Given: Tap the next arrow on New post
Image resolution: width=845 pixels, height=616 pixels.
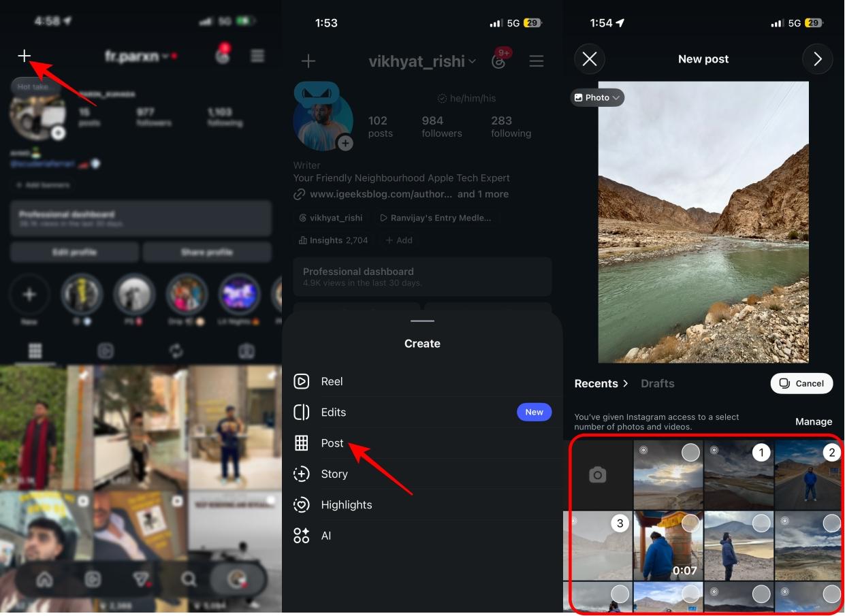Looking at the screenshot, I should [818, 59].
